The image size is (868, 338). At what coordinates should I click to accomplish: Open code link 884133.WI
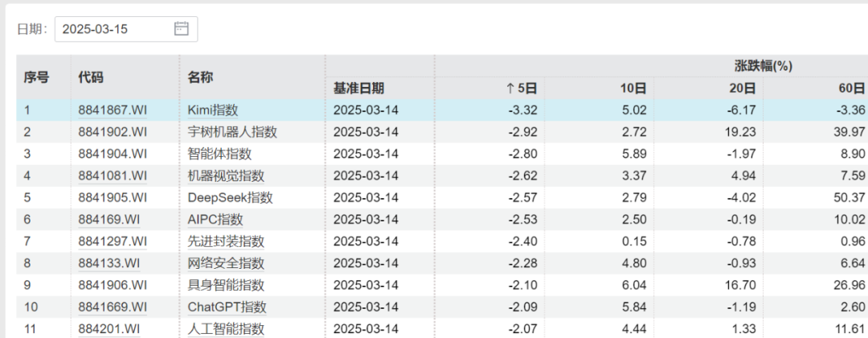pos(109,263)
